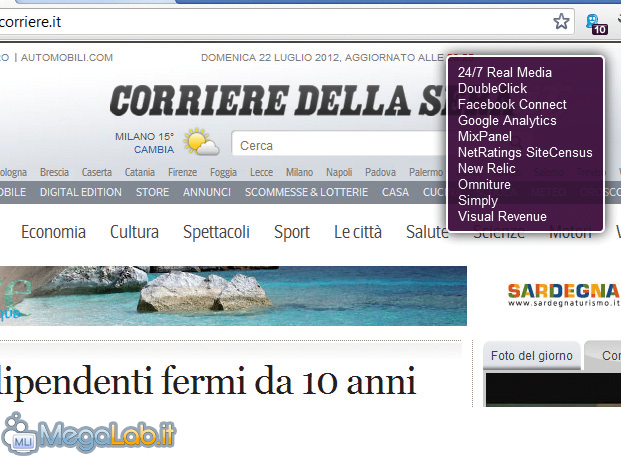Viewport: 621px width, 459px height.
Task: Click Facebook Connect tracker entry
Action: tap(512, 105)
